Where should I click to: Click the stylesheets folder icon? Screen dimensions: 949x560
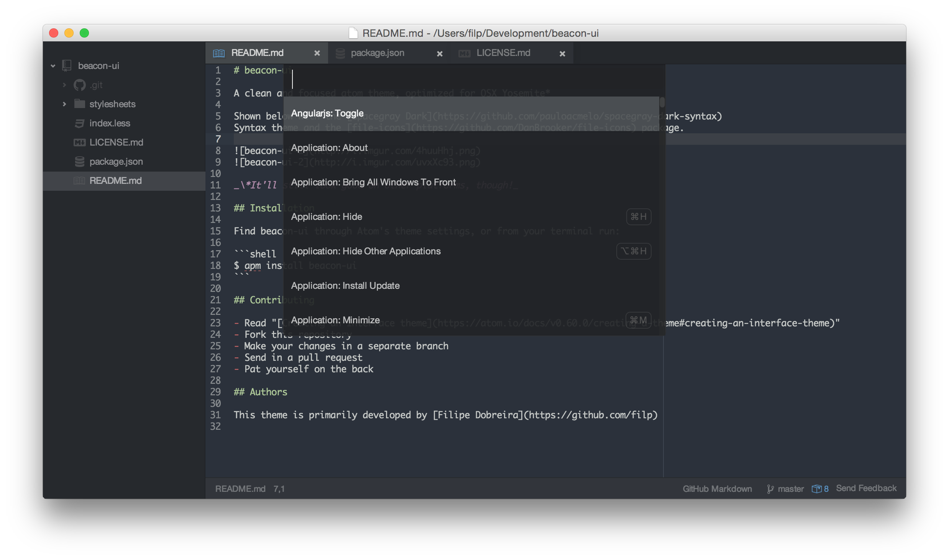[x=80, y=104]
